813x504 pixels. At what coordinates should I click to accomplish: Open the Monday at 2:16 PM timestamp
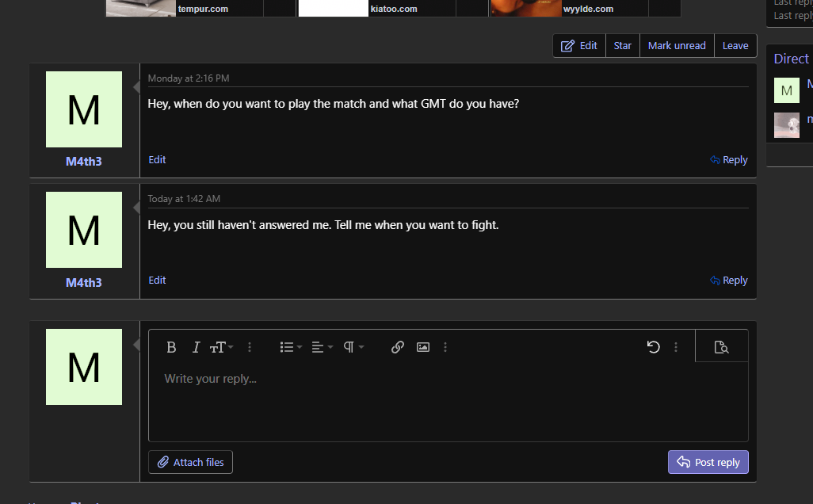pos(189,78)
